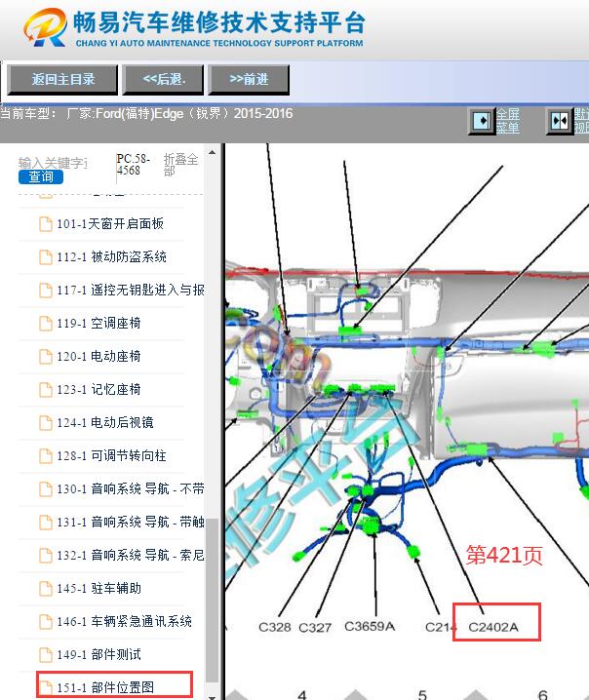The width and height of the screenshot is (589, 700).
Task: Click document icon beside 119-1 空调座椅
Action: tap(46, 324)
